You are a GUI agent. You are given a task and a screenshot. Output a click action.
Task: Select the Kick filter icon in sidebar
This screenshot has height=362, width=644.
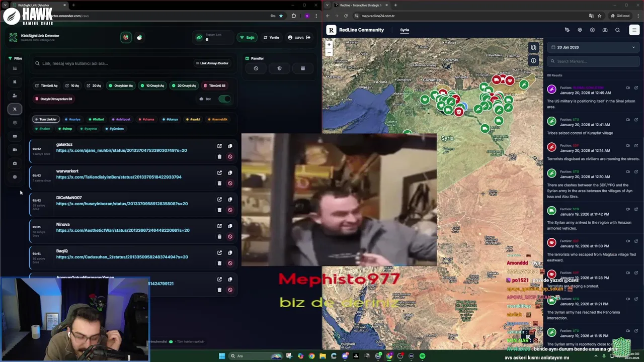click(15, 82)
